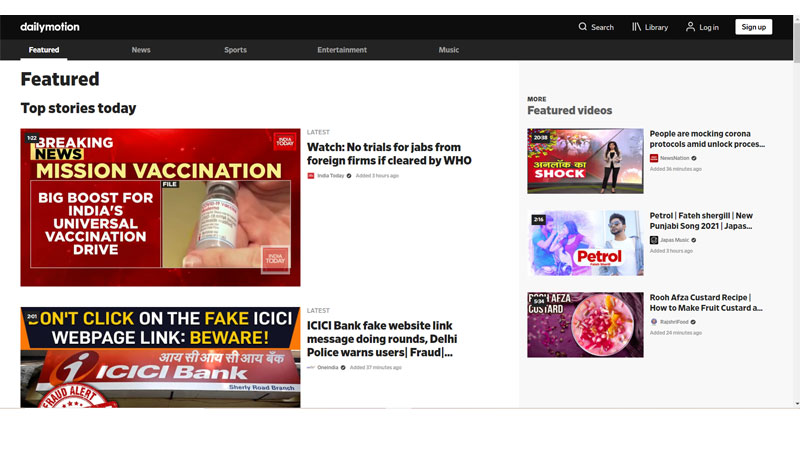This screenshot has height=450, width=800.
Task: Open 'People are mocking corona protocols' title
Action: [707, 139]
